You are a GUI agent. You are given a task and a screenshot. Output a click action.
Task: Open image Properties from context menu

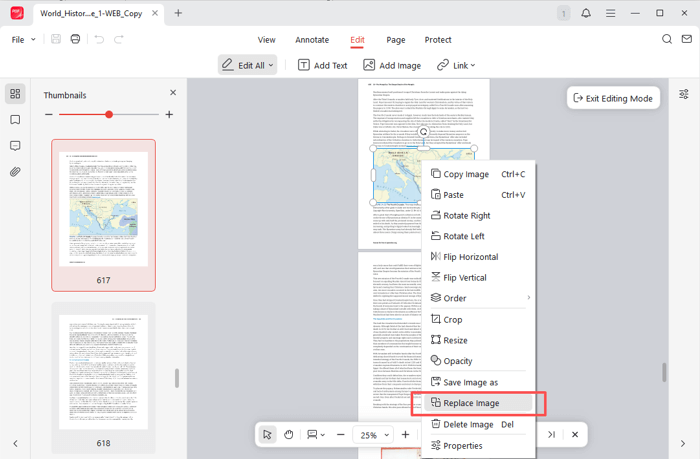tap(480, 446)
